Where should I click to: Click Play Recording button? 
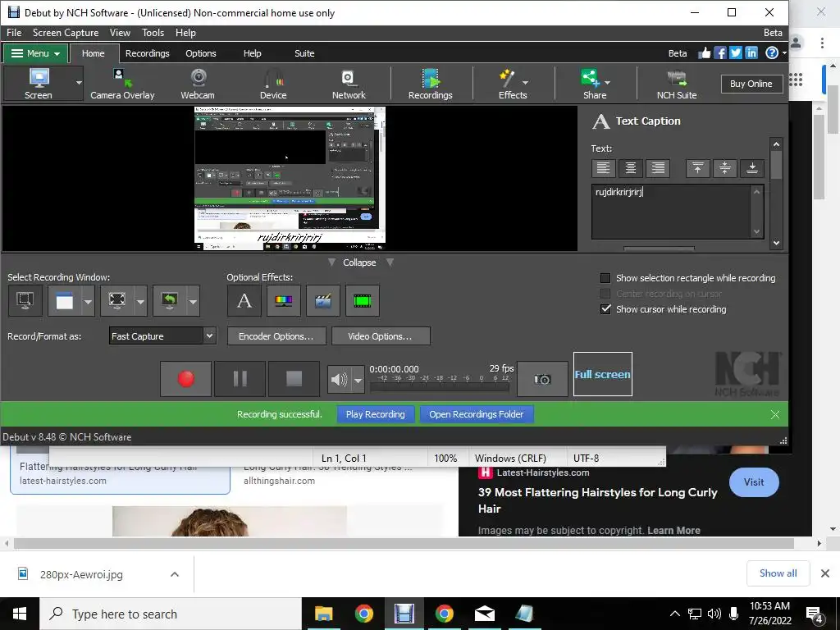click(375, 414)
